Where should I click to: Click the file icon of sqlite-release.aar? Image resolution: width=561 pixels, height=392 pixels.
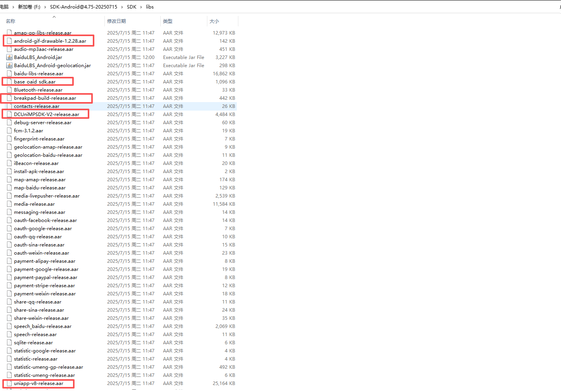tap(9, 342)
